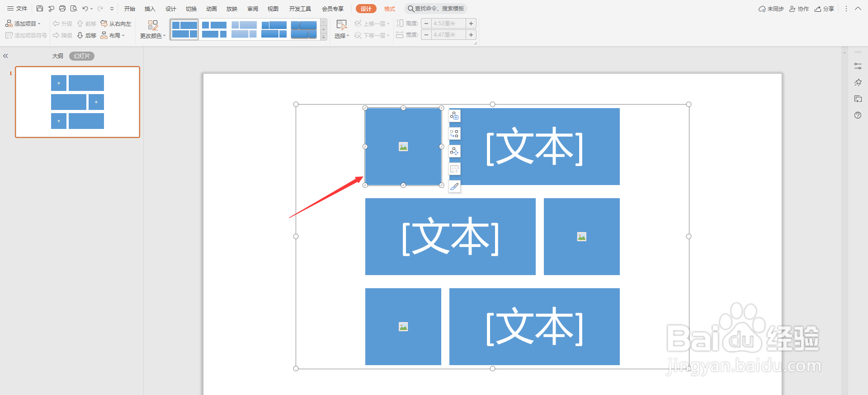Switch to the 切换 tab
The width and height of the screenshot is (868, 395).
coord(191,9)
